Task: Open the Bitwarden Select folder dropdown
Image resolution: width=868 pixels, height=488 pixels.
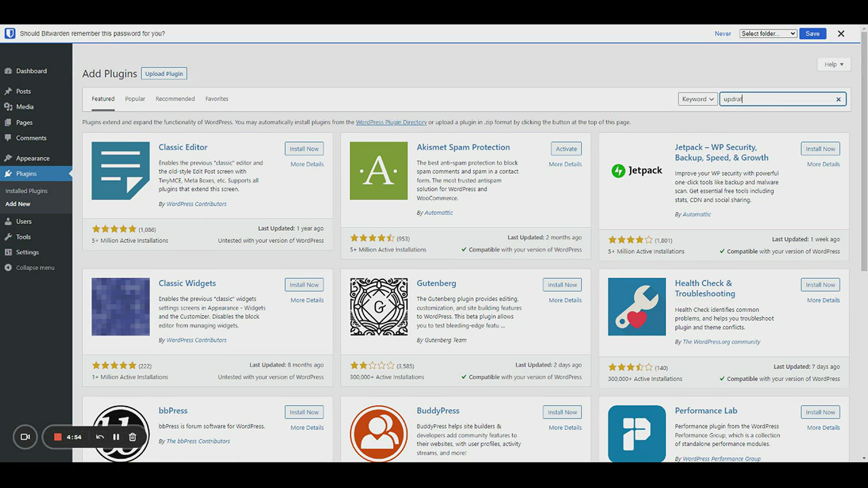Action: [x=768, y=33]
